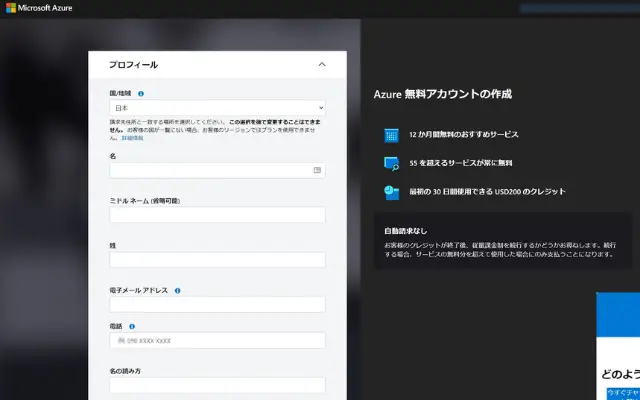Click the Azure 無料アカウントの作成 heading
640x400 pixels.
[x=442, y=94]
